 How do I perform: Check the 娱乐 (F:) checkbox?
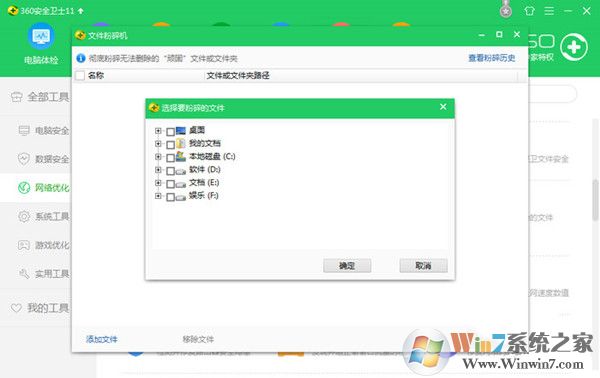(171, 197)
